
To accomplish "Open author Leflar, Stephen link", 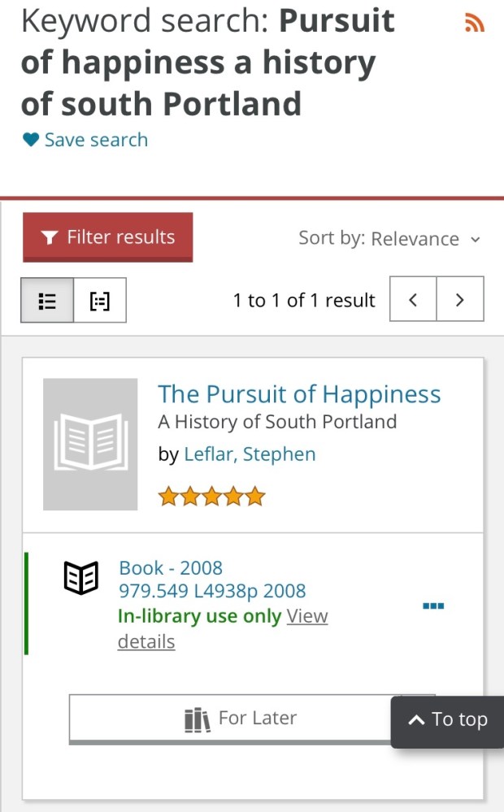I will point(250,454).
